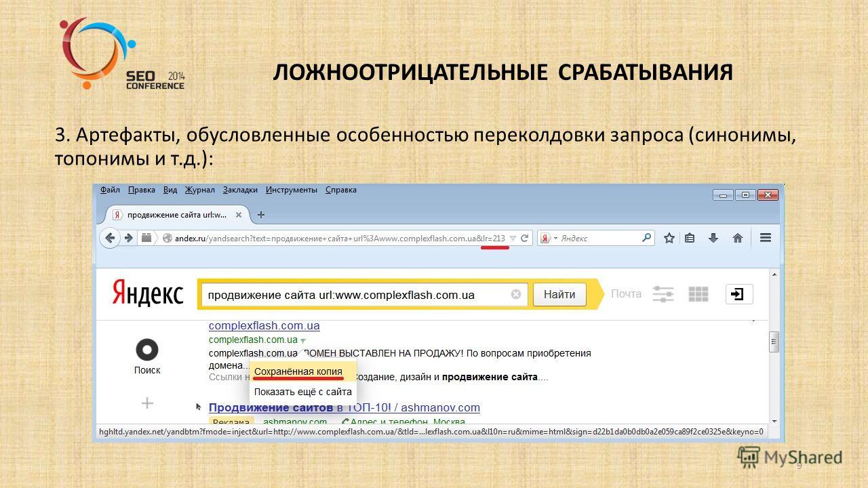The height and width of the screenshot is (488, 868).
Task: Show bookmarks list icon
Action: tap(690, 238)
